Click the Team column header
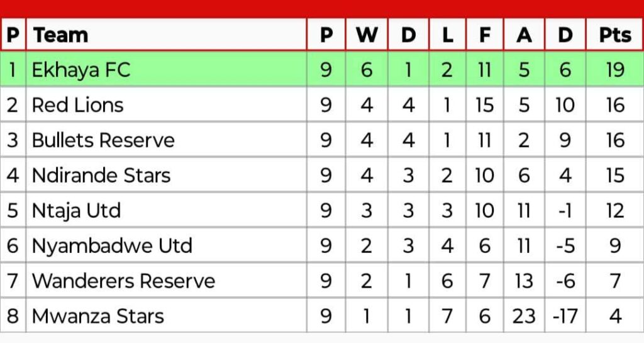The image size is (644, 343). (x=61, y=35)
